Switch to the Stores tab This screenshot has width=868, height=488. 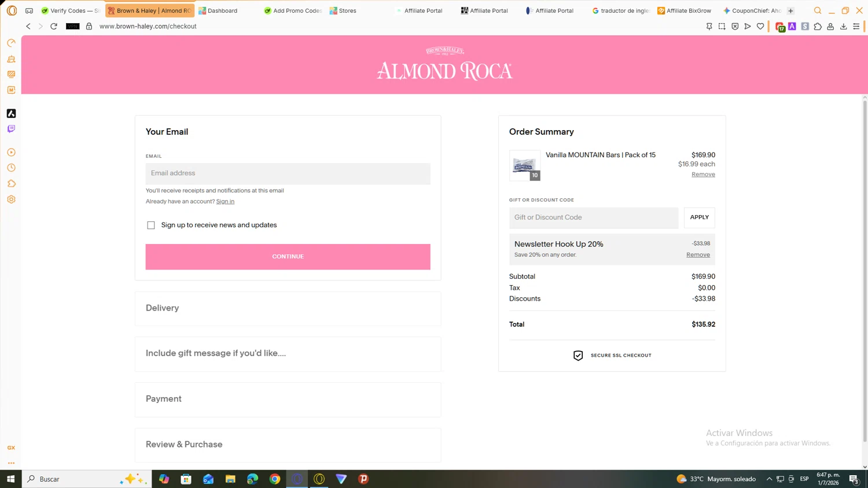tap(358, 10)
